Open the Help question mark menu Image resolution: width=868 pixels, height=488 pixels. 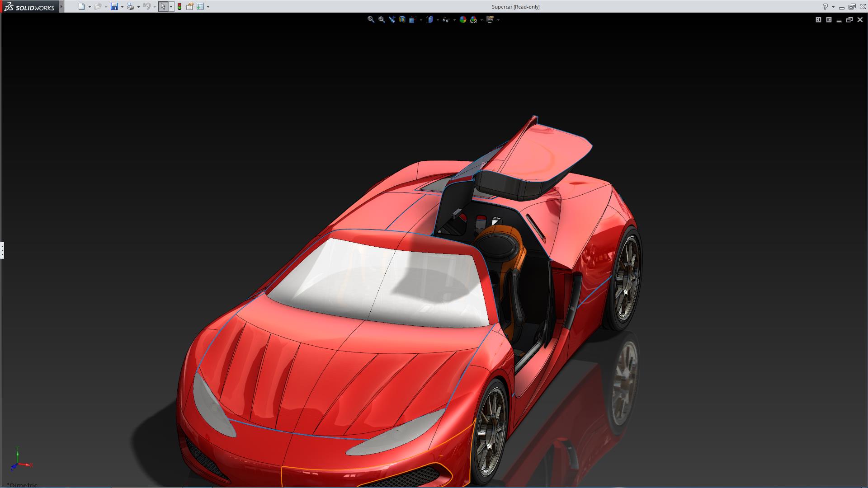click(825, 6)
